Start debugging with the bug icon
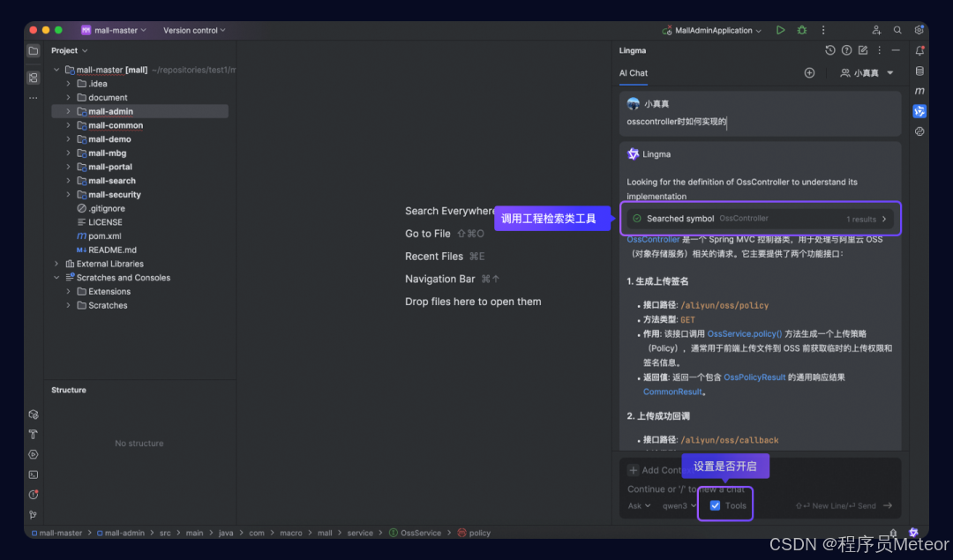 [802, 30]
